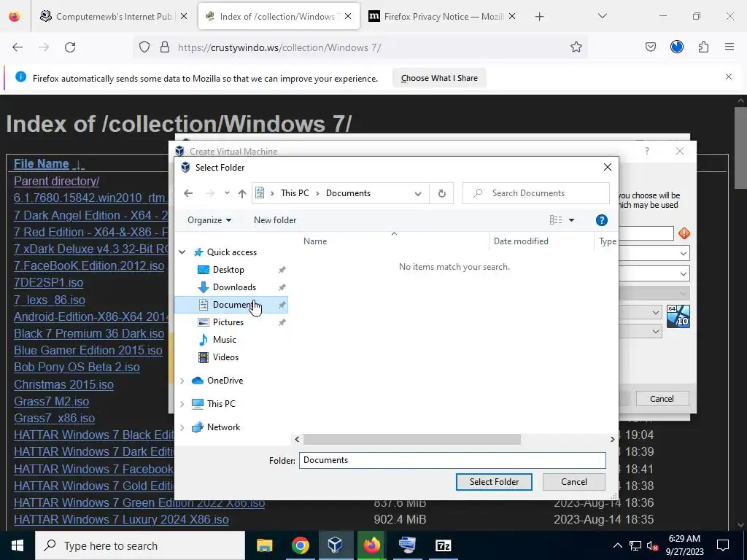Open Google Chrome from taskbar
Screen dimensions: 747x560
300,545
